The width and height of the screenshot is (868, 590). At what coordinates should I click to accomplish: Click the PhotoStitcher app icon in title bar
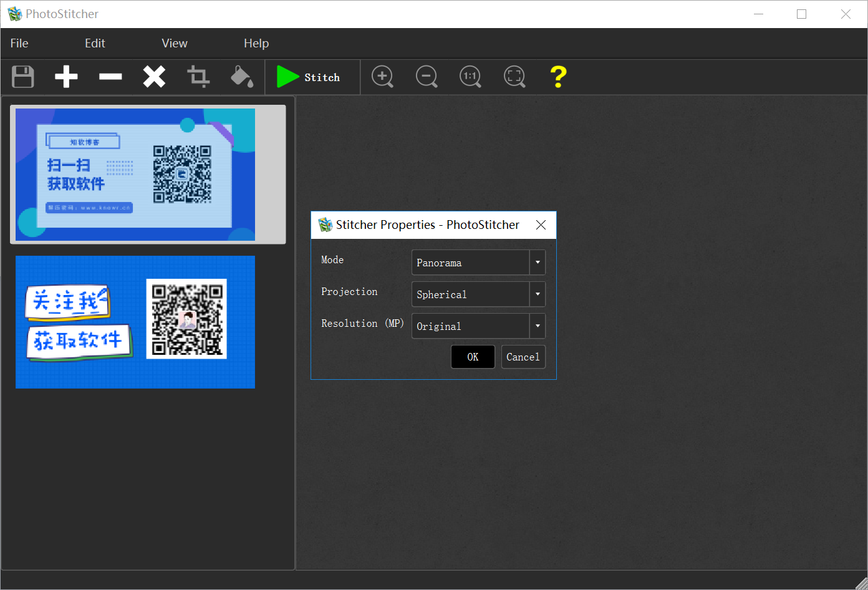coord(14,14)
